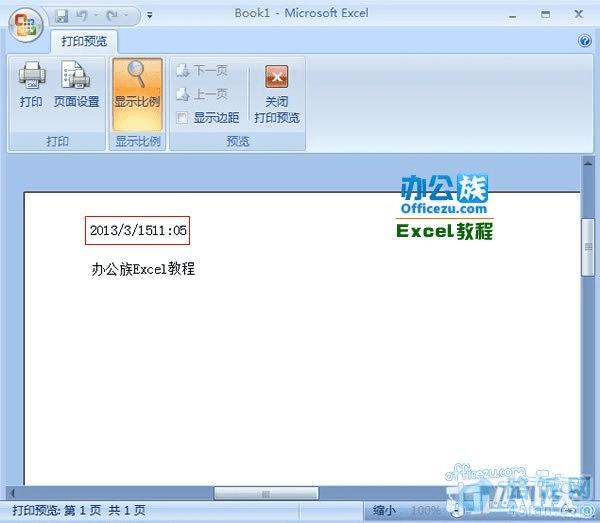Select the 打印预览 ribbon tab
This screenshot has width=600, height=523.
pos(84,41)
